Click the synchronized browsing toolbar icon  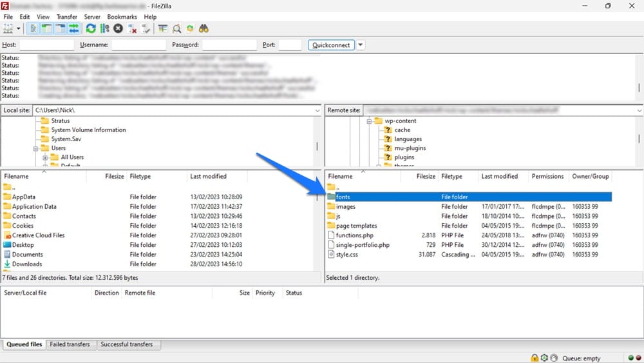click(x=190, y=28)
